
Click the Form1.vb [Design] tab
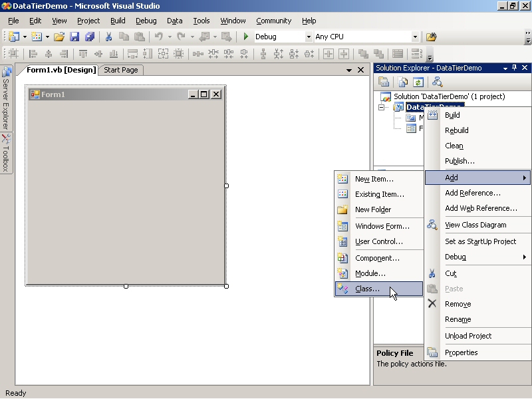(61, 70)
